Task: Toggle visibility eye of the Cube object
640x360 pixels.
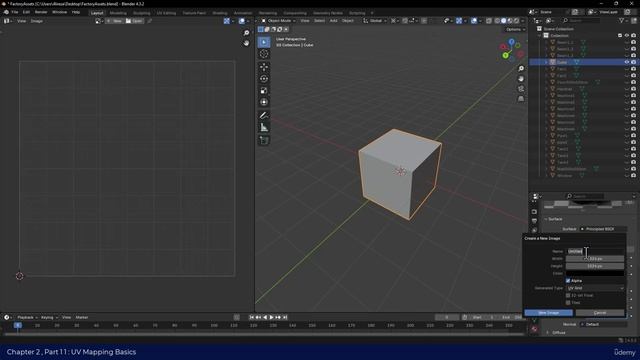Action: (627, 62)
